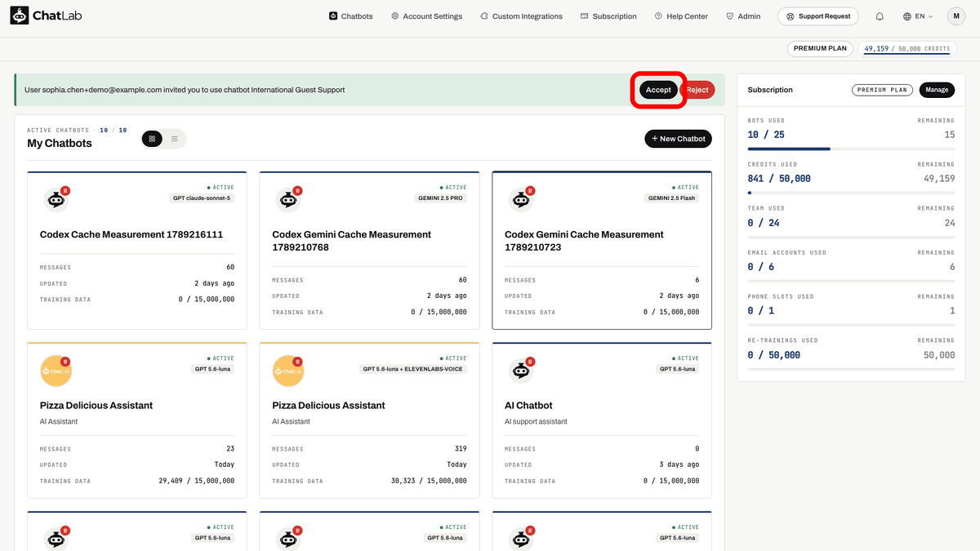Click the GEMINI 2.5 Flash model tag
This screenshot has height=551, width=980.
click(x=672, y=198)
